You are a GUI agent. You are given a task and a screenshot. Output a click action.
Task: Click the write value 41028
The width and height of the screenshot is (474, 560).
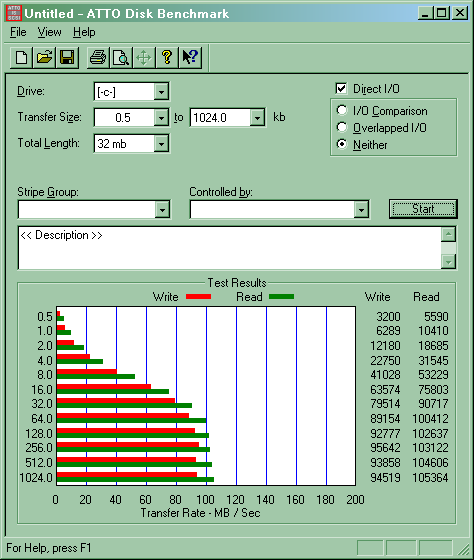click(385, 375)
